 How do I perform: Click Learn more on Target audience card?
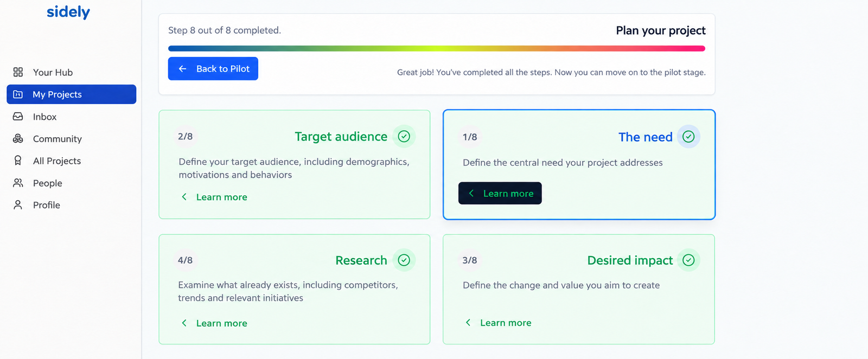(x=214, y=197)
